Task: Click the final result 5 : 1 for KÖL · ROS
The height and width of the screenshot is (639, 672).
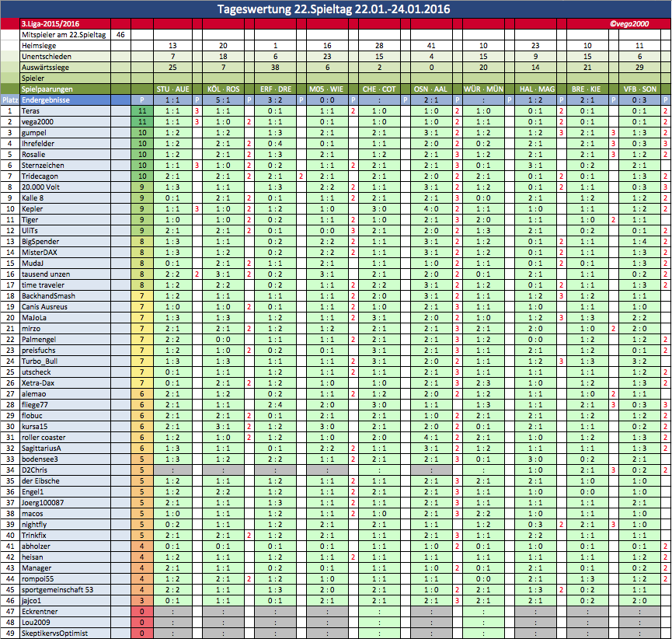Action: coord(223,100)
